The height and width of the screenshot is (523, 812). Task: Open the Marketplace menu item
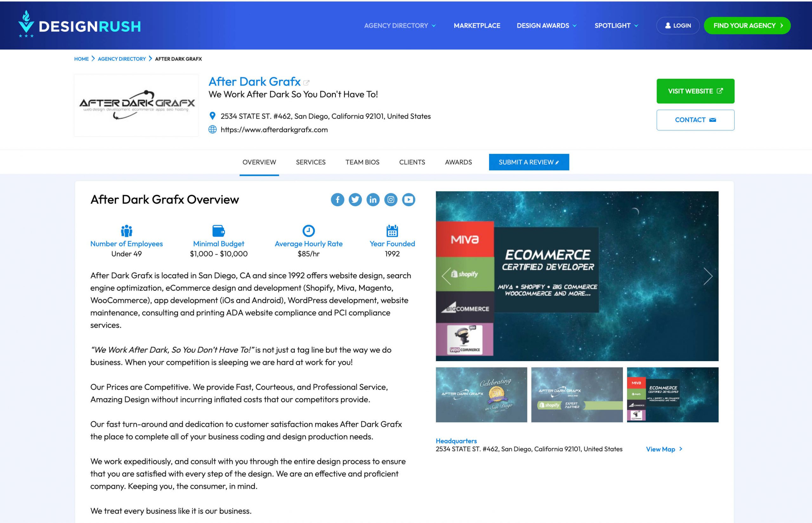coord(477,25)
